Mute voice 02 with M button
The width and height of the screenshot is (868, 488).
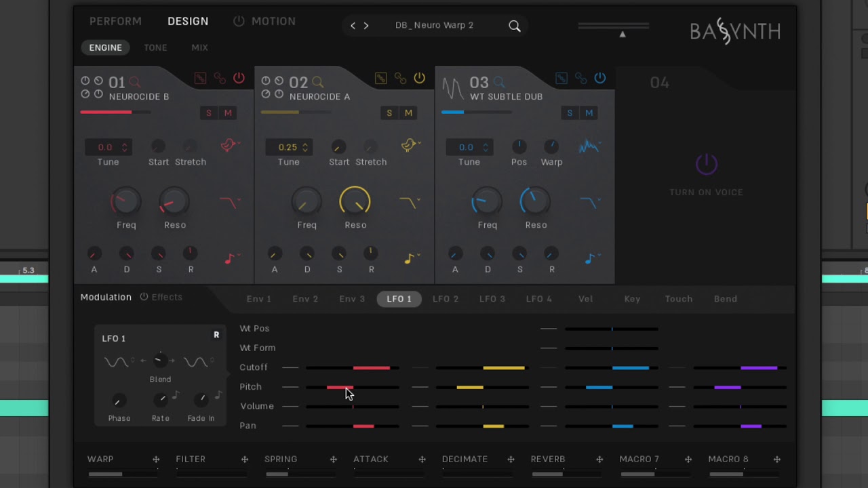click(408, 113)
